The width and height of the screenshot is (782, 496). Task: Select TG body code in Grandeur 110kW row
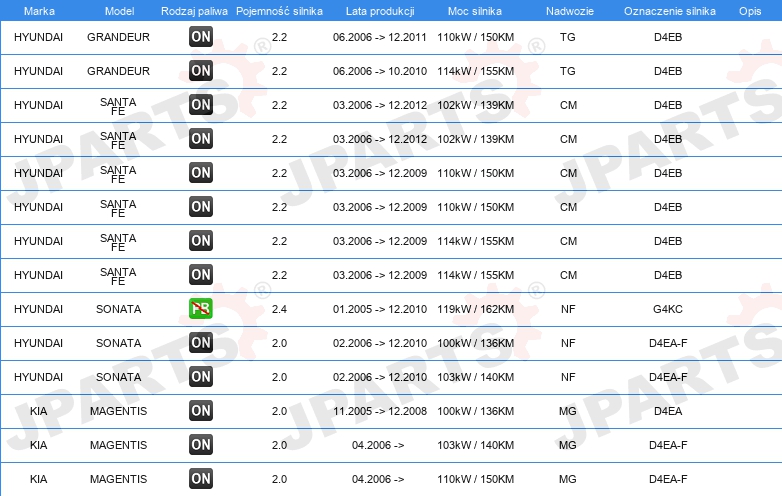(568, 37)
